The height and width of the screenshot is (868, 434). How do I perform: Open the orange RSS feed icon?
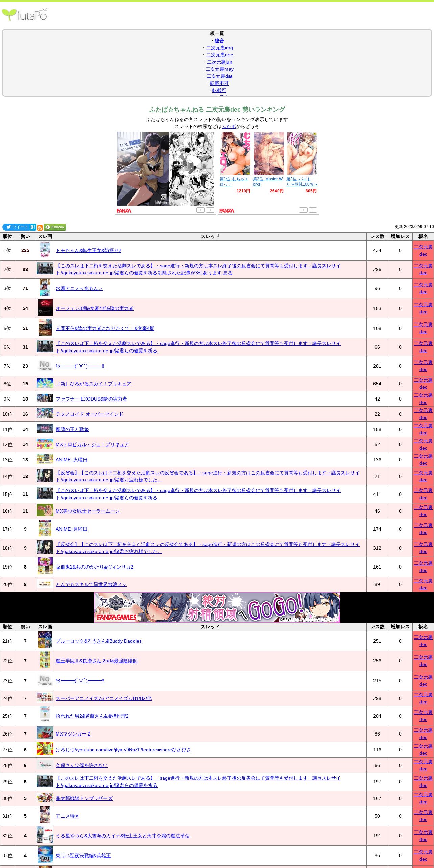pyautogui.click(x=40, y=227)
